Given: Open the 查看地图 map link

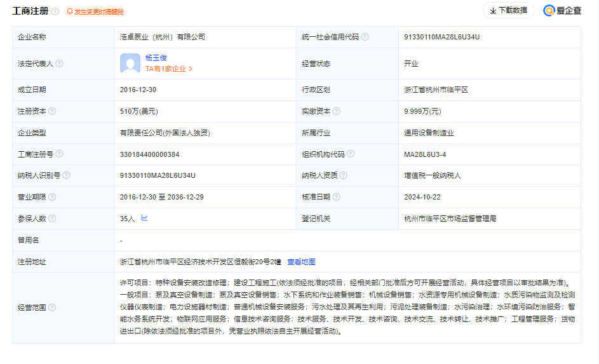Looking at the screenshot, I should (x=302, y=262).
